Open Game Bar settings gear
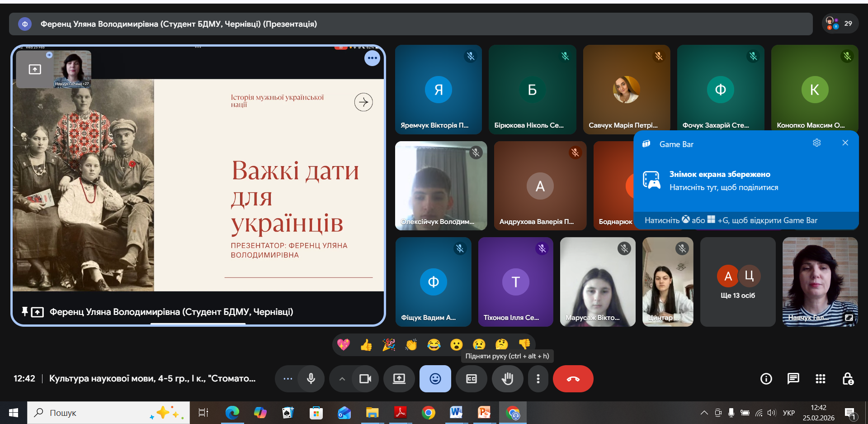Viewport: 868px width, 424px height. tap(817, 143)
